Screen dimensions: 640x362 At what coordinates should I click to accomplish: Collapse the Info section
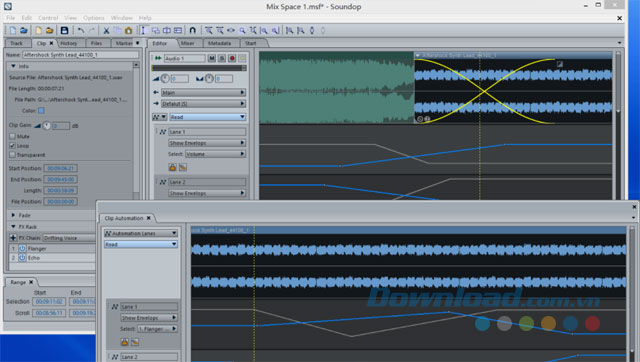pyautogui.click(x=13, y=66)
